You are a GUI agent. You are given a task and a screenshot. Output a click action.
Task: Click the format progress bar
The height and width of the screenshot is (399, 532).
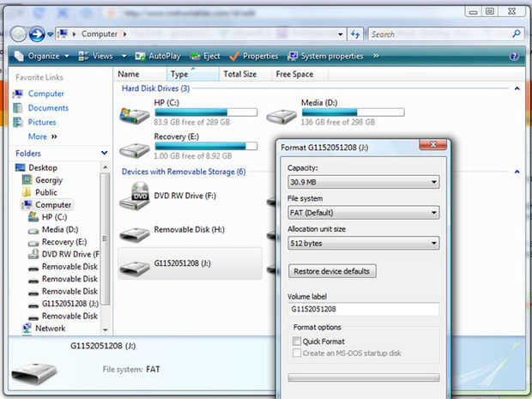coord(363,378)
